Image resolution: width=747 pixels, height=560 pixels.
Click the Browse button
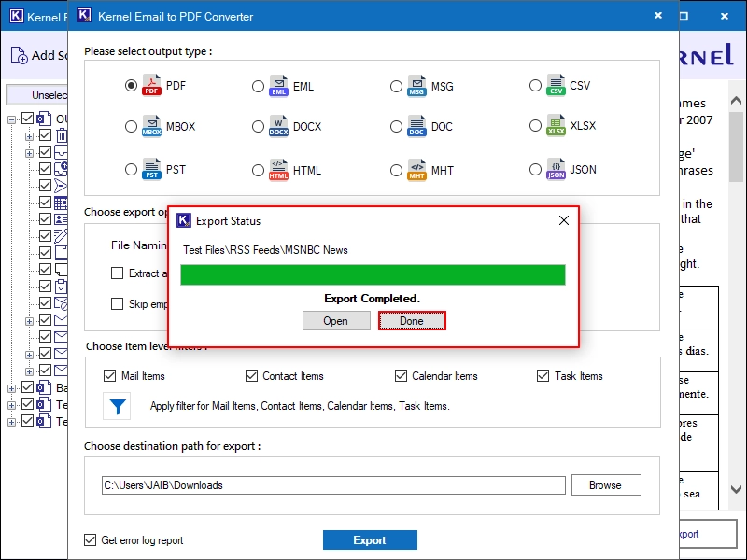[x=606, y=484]
